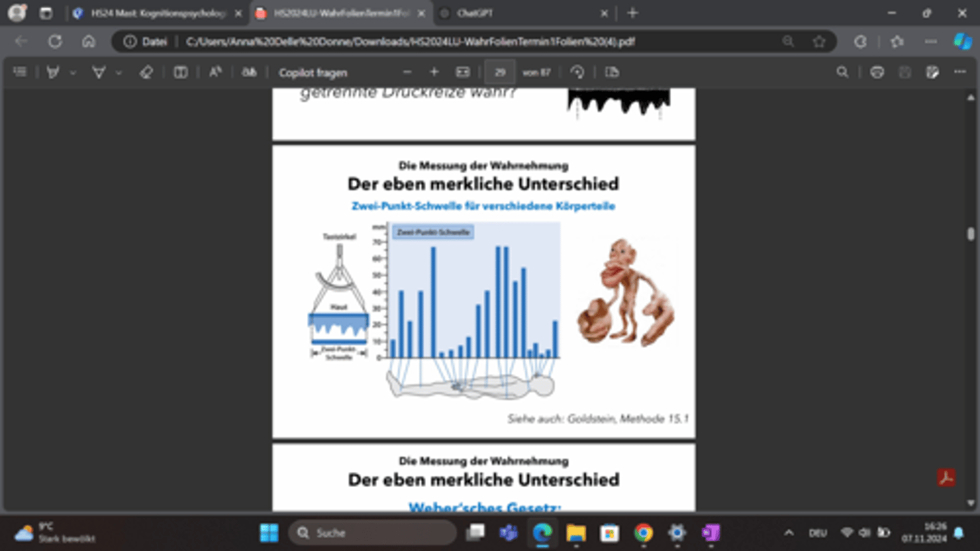
Task: Open browser extensions menu
Action: tap(861, 42)
